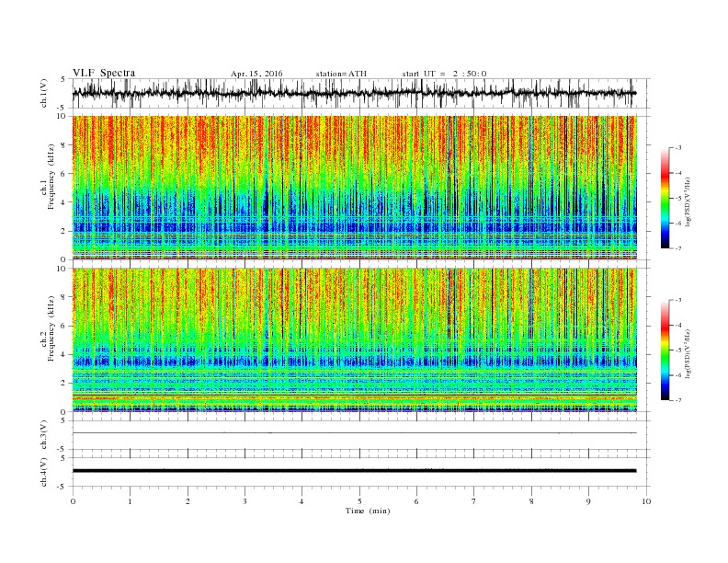
Task: Click the "0" tick on the time axis
Action: [73, 501]
